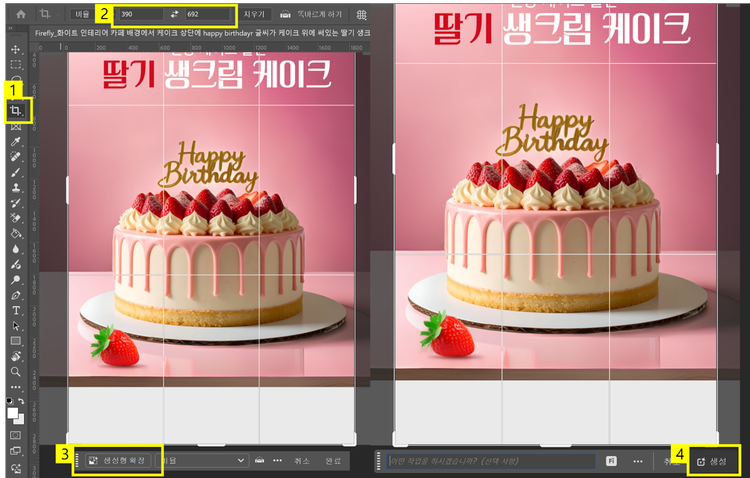Viewport: 750px width, 478px height.
Task: Select the Eraser tool
Action: (x=16, y=218)
